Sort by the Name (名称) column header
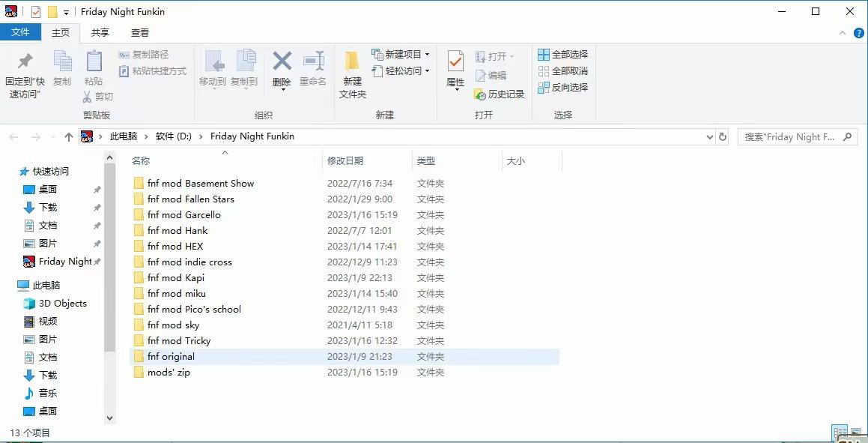 141,160
